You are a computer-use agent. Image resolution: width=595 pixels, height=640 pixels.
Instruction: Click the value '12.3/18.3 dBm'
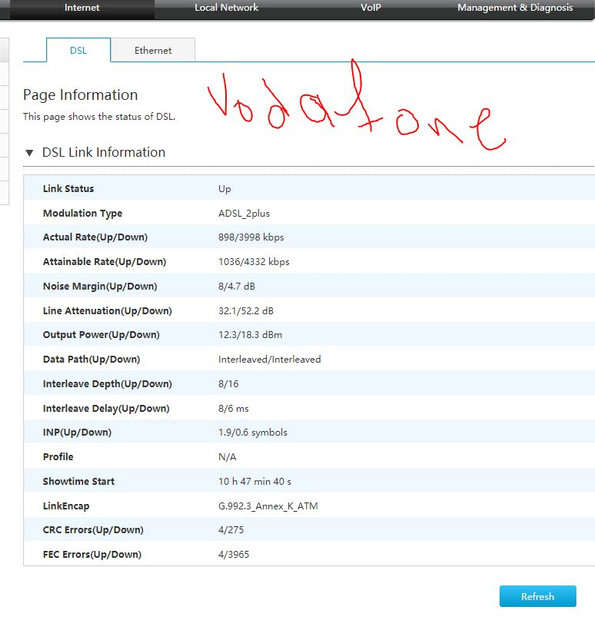250,335
